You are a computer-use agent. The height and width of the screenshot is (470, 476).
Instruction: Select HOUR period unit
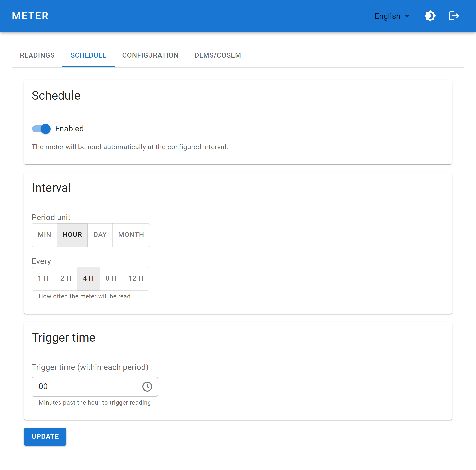72,235
